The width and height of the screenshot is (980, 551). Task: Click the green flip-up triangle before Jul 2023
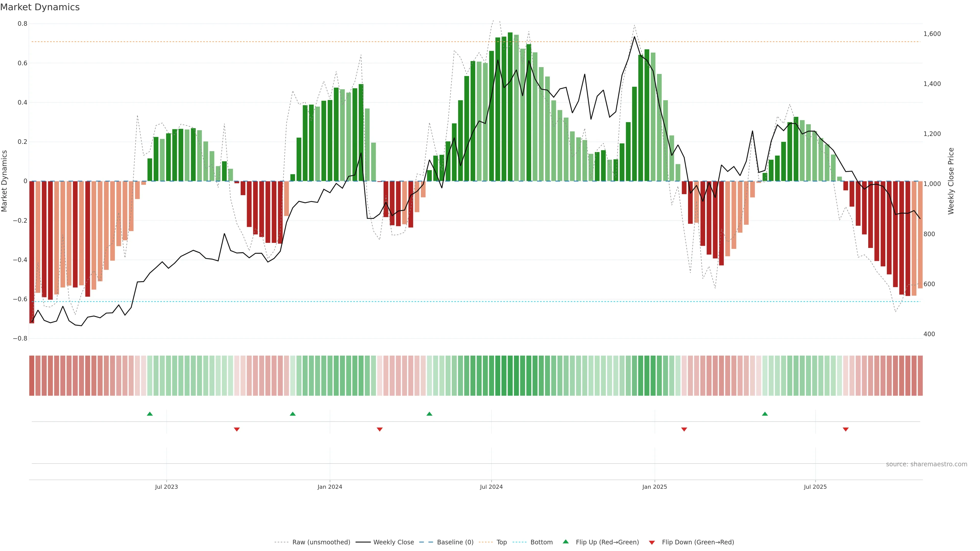[x=150, y=414]
